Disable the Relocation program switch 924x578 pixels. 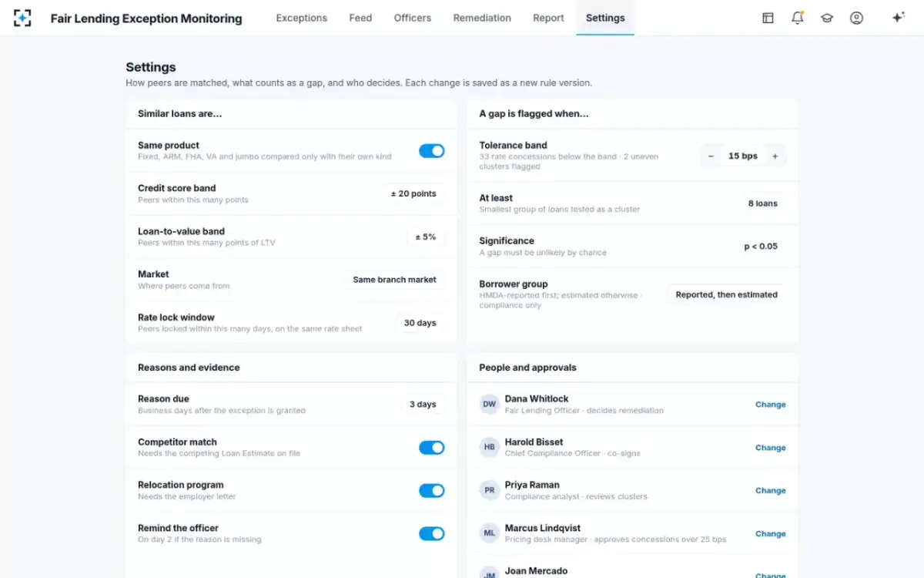(432, 491)
